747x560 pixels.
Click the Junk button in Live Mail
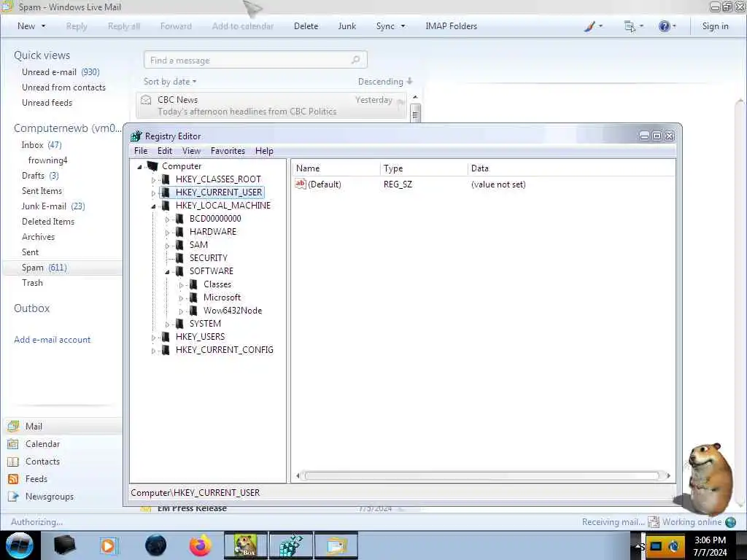coord(347,26)
